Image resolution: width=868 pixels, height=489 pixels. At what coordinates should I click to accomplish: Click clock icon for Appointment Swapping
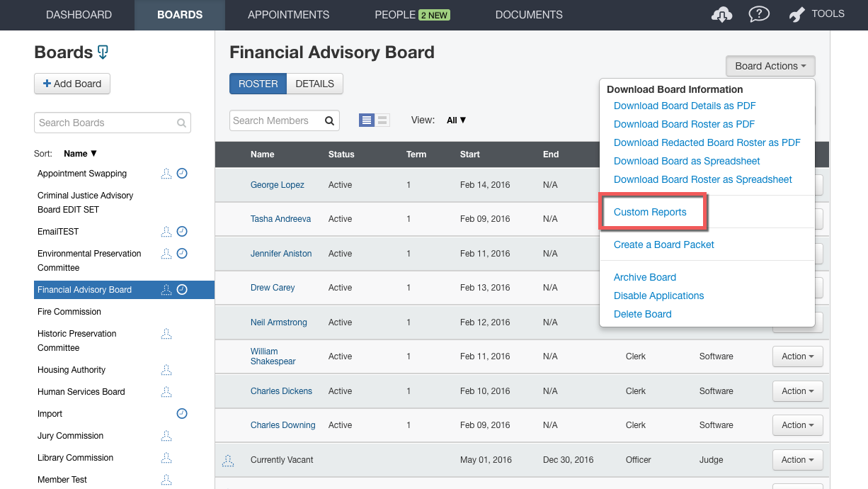coord(182,174)
